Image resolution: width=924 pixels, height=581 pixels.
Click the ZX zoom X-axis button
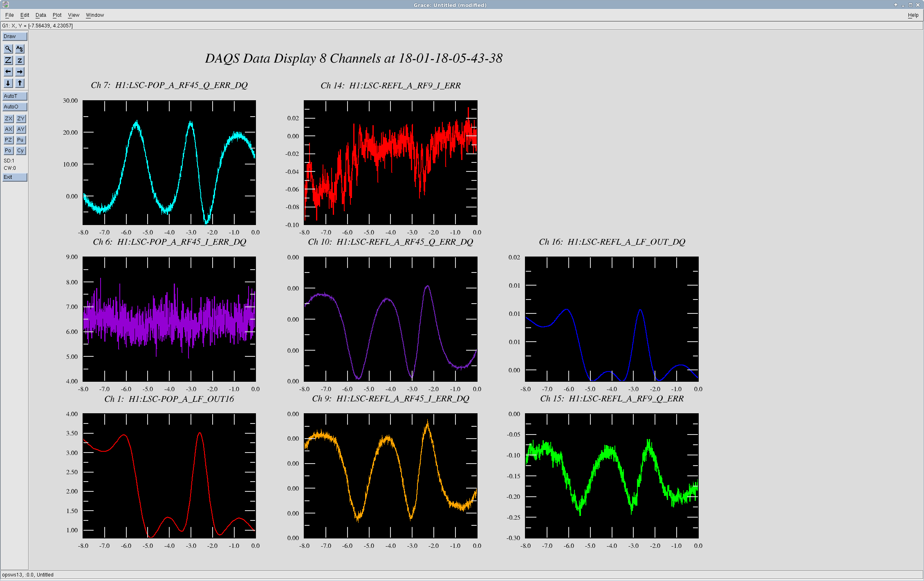8,119
